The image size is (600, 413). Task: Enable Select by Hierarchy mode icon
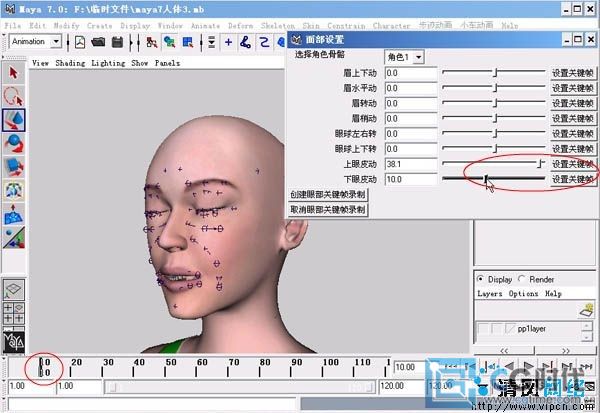click(152, 42)
